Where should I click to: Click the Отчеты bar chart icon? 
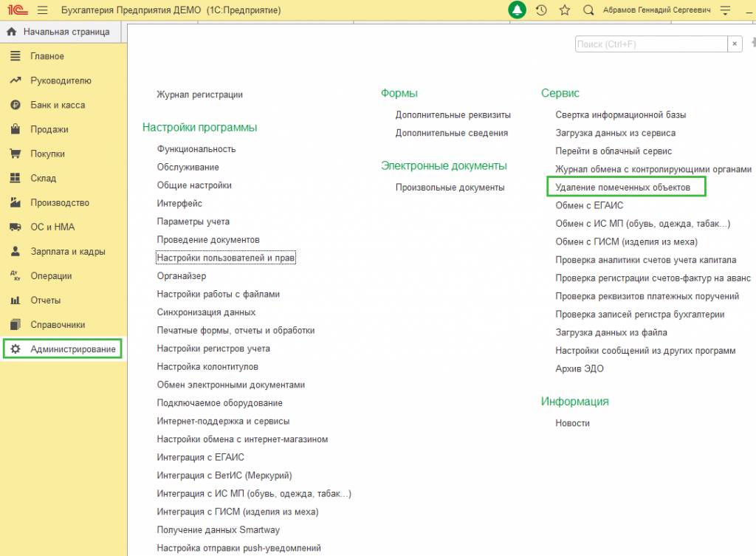pyautogui.click(x=16, y=301)
